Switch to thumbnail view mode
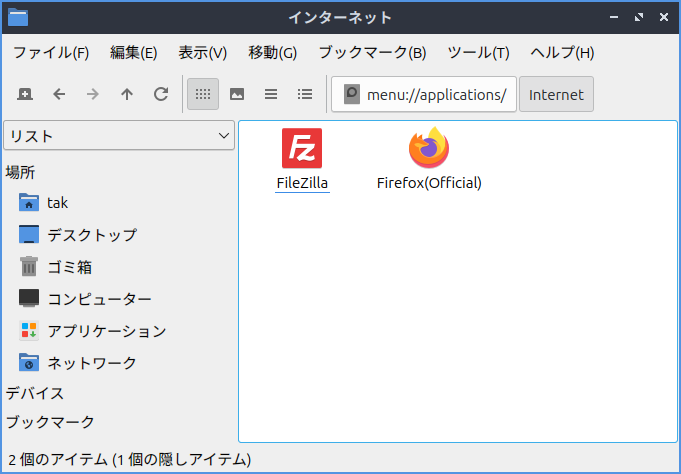The image size is (681, 474). point(237,94)
